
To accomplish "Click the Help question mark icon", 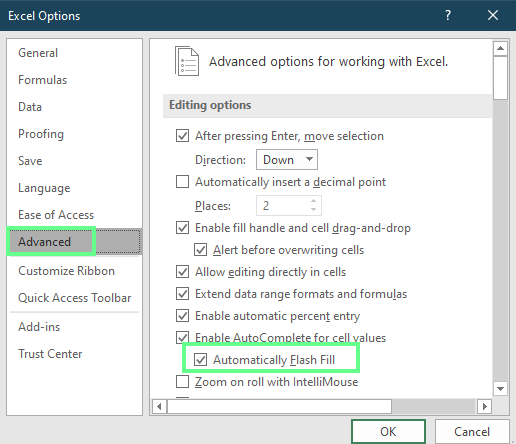I will [448, 15].
